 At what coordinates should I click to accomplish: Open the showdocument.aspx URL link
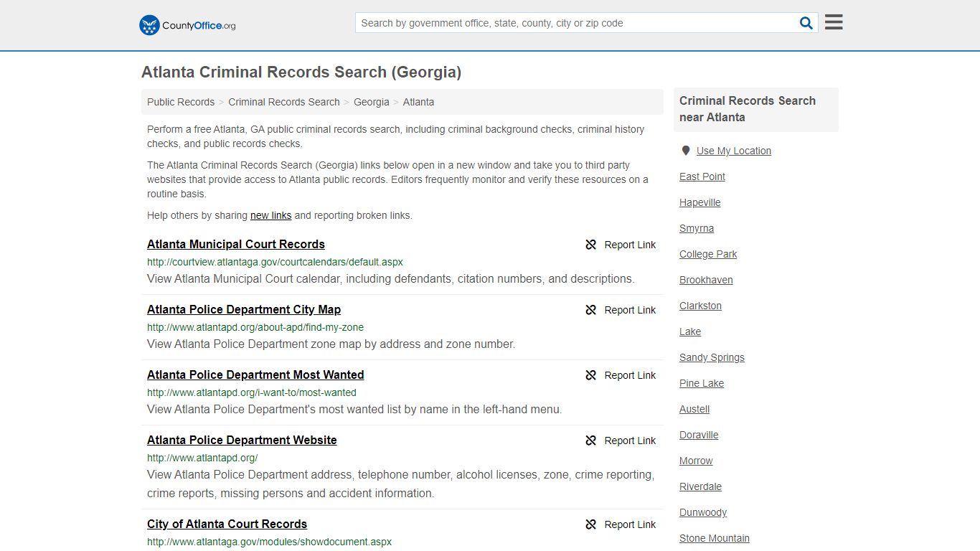tap(270, 542)
